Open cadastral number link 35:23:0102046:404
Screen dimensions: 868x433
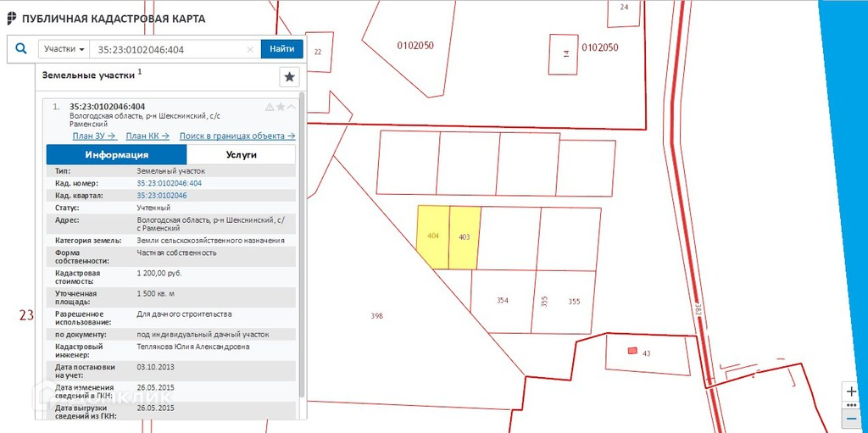pos(169,183)
